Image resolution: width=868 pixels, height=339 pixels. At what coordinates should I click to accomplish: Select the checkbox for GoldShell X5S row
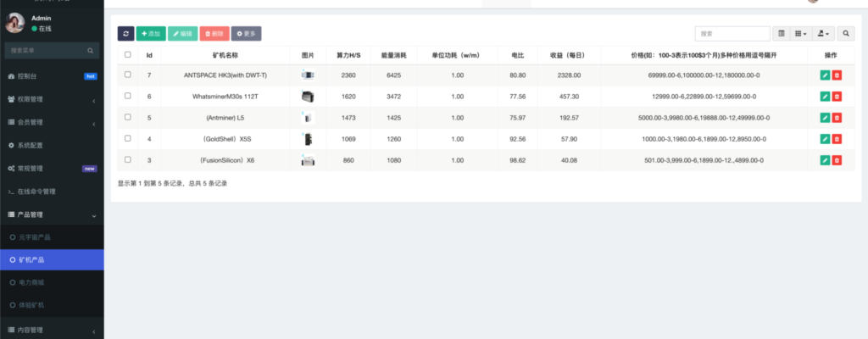pos(128,138)
